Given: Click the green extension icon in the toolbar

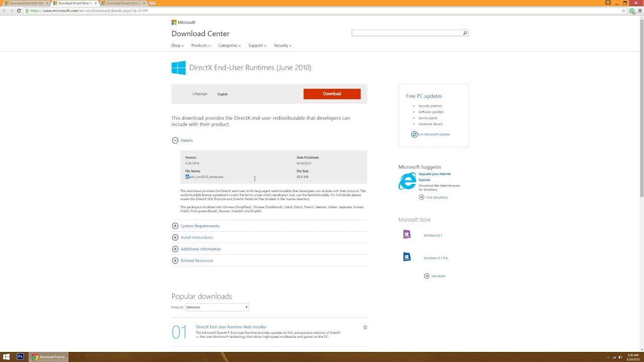Looking at the screenshot, I should (x=632, y=11).
